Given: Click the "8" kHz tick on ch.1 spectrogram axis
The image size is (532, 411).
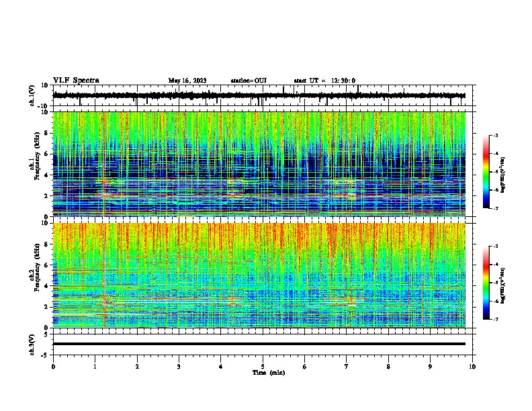Looking at the screenshot, I should point(46,133).
